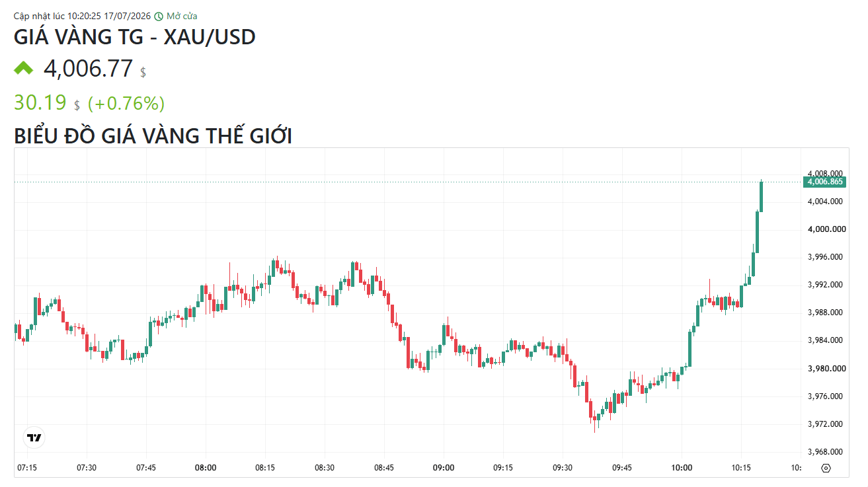Click the 4,006.77 price value
This screenshot has height=487, width=868.
coord(88,69)
